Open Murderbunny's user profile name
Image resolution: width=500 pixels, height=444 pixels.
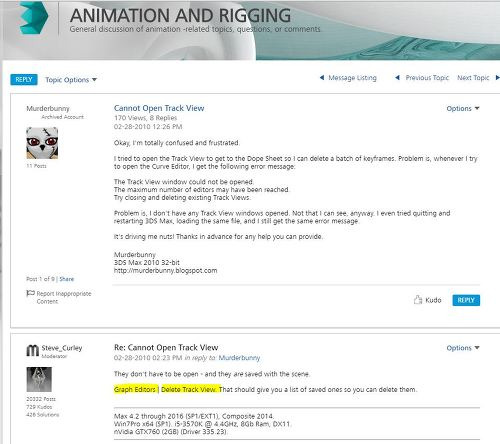pyautogui.click(x=48, y=108)
